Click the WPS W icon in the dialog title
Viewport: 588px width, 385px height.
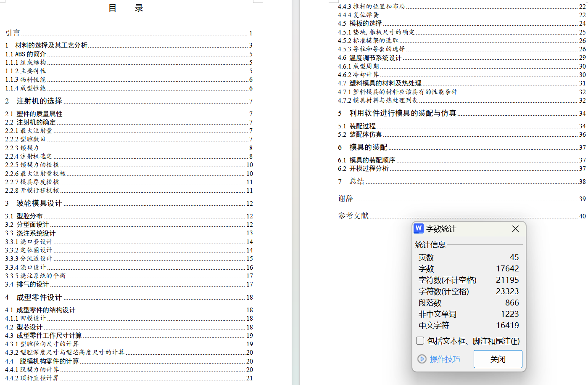click(419, 228)
